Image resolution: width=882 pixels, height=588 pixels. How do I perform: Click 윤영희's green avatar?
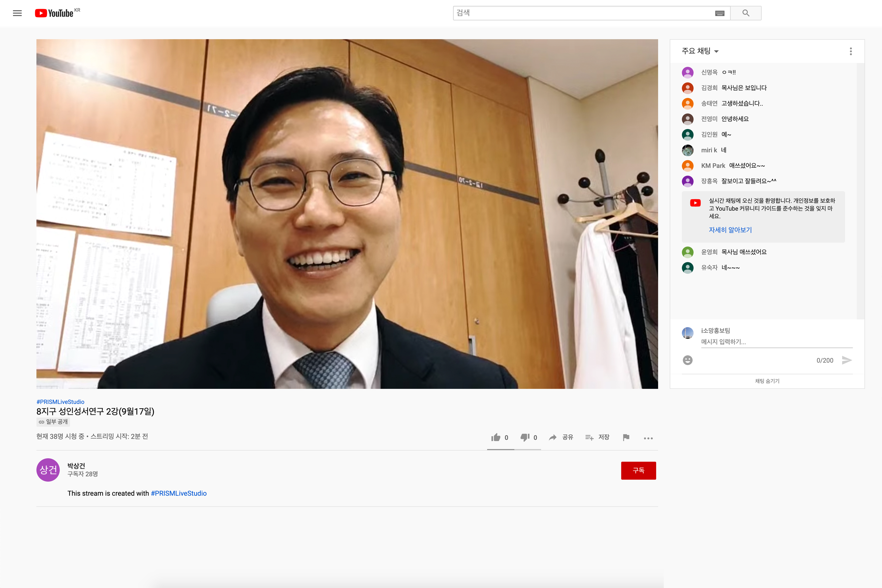click(687, 252)
